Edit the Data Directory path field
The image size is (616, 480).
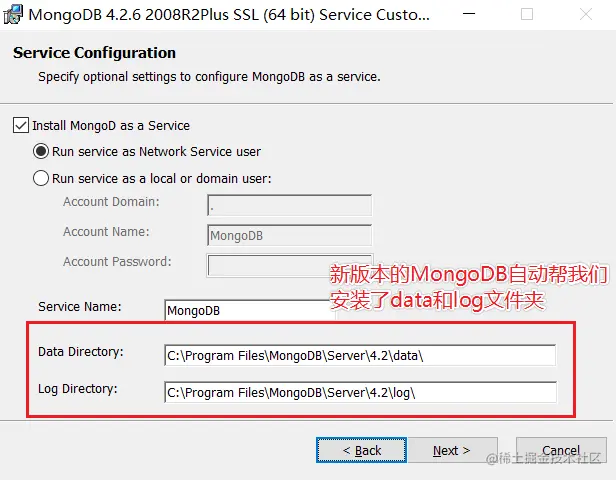[x=360, y=355]
